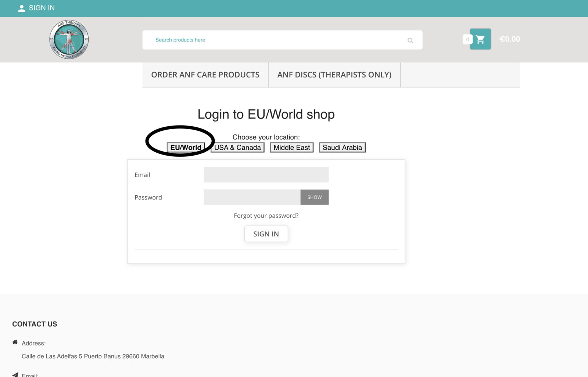This screenshot has height=377, width=588.
Task: Click the cart item count badge
Action: (x=467, y=39)
